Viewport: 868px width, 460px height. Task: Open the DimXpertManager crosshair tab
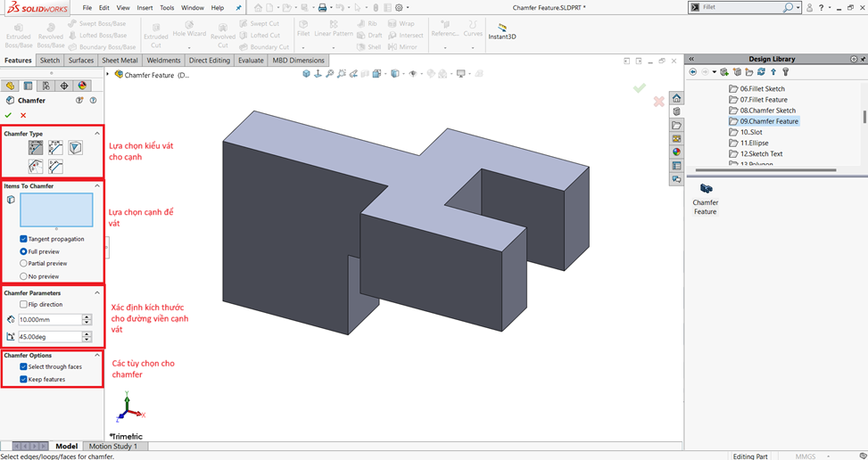[64, 86]
